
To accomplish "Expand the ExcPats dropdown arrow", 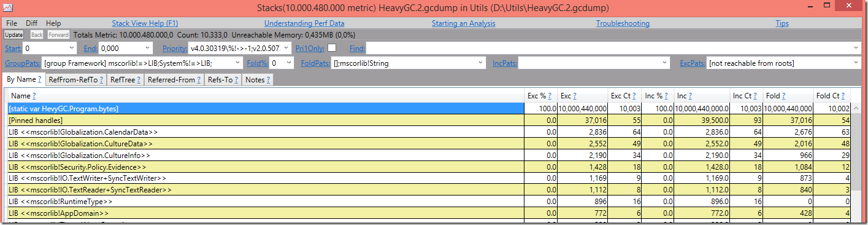I will 856,63.
